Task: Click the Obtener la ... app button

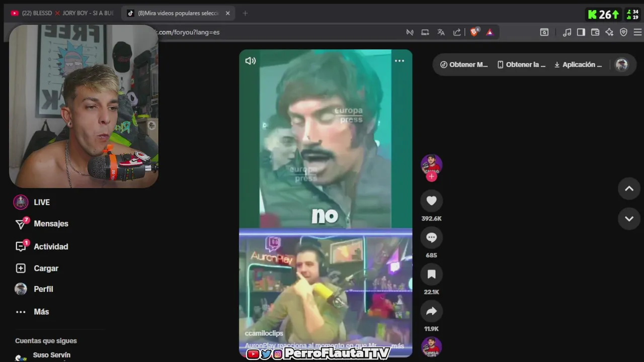Action: [521, 64]
